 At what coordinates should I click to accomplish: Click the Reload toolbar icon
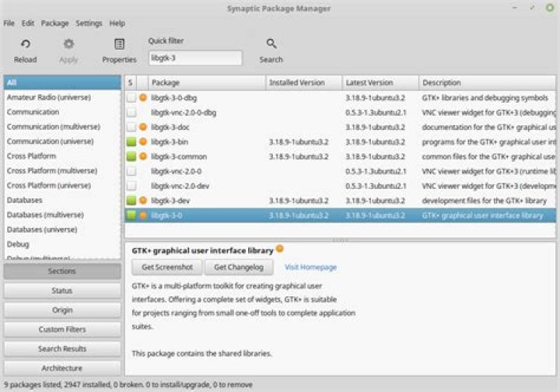pos(26,44)
